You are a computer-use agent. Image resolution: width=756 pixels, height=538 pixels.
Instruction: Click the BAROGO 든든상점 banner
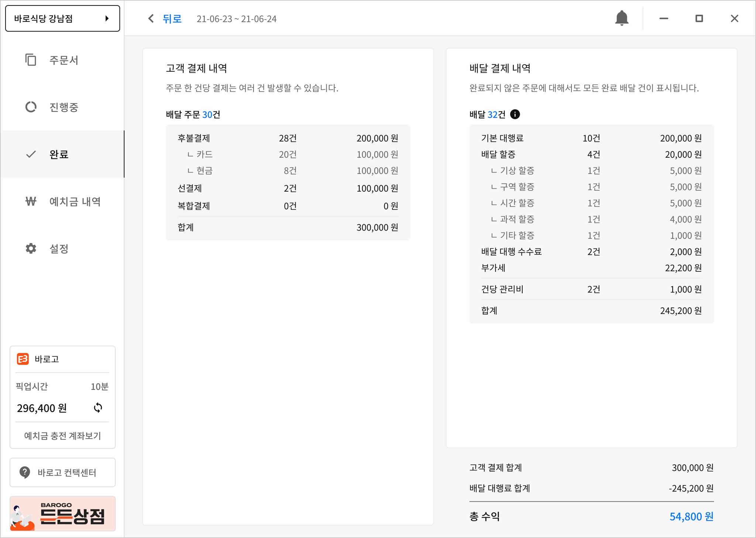pos(62,514)
